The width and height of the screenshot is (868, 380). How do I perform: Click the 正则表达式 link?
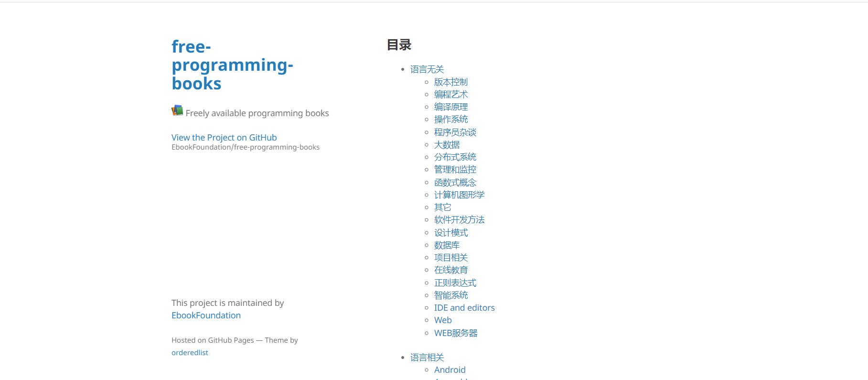(455, 282)
